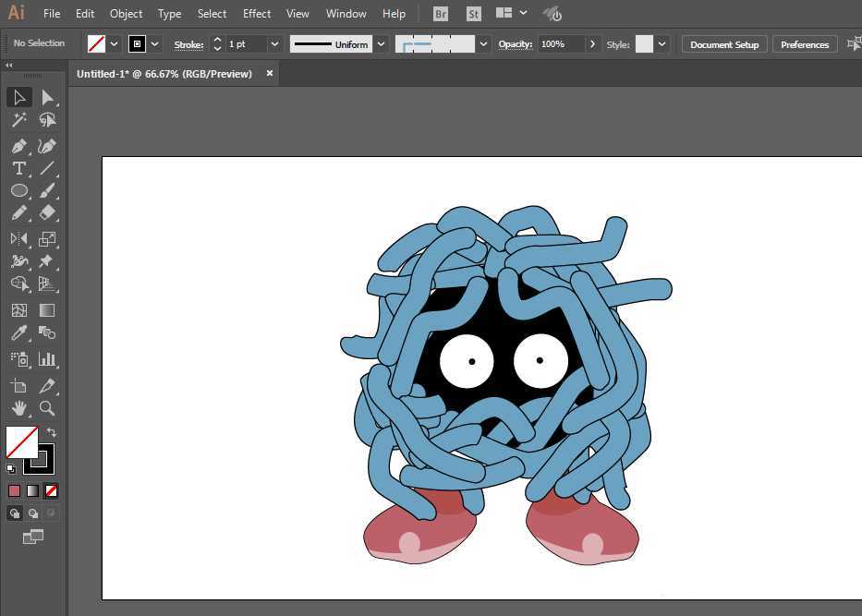Activate the Type tool

[18, 168]
